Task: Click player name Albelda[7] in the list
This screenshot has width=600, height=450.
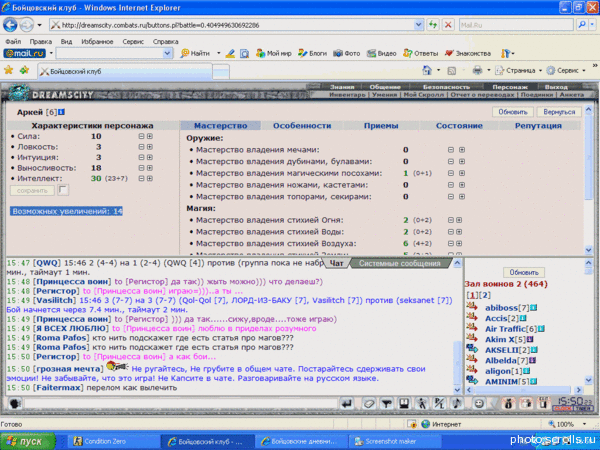Action: (506, 360)
